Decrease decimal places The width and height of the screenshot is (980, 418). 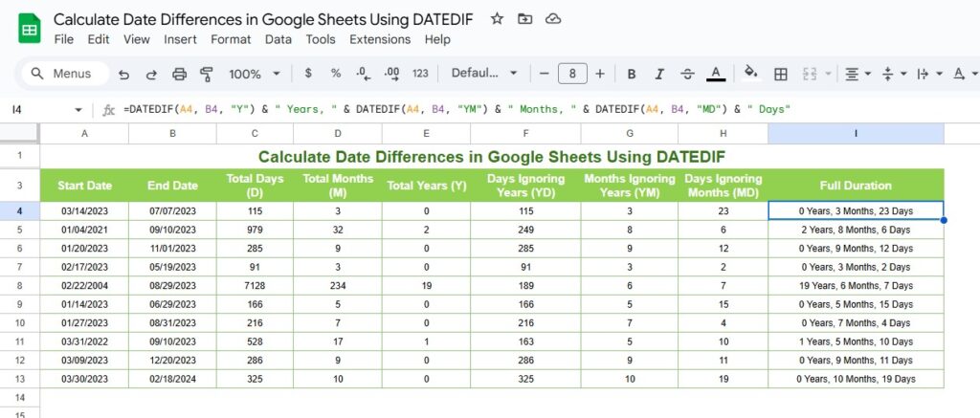tap(363, 74)
